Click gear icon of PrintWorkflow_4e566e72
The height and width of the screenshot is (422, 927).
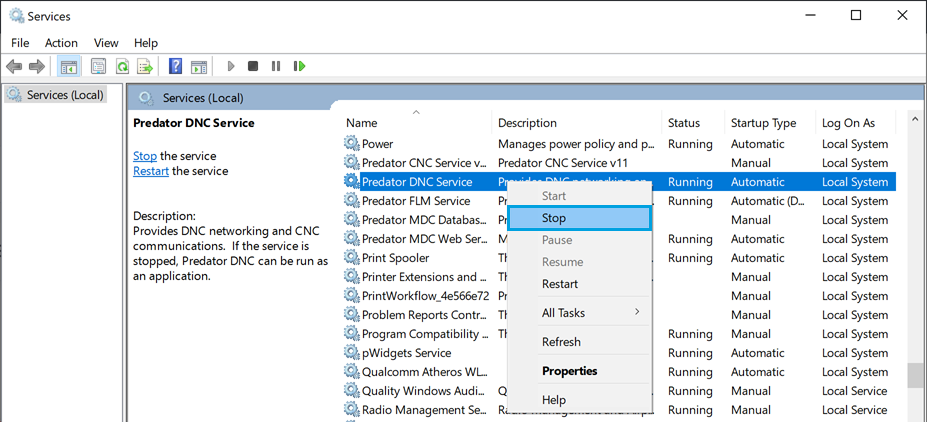[x=352, y=296]
